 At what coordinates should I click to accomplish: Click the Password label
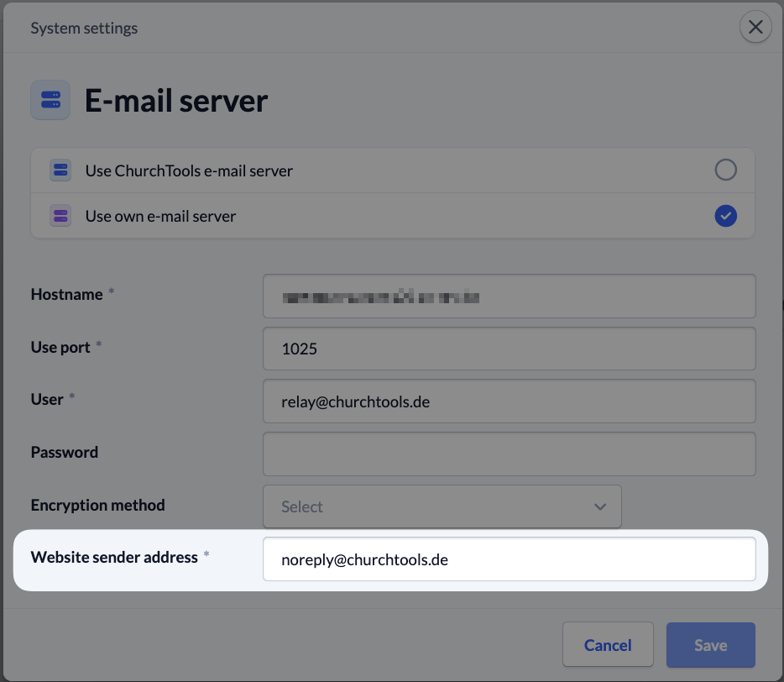(65, 453)
